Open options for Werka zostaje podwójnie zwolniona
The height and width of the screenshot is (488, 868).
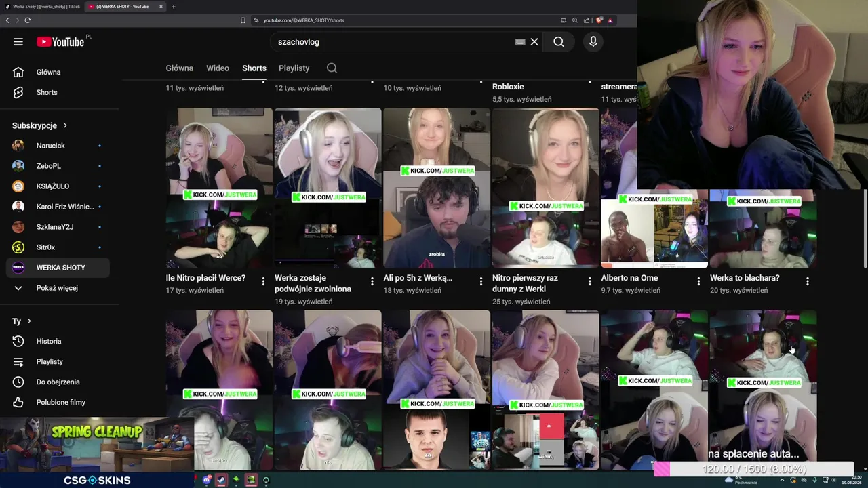pyautogui.click(x=372, y=281)
